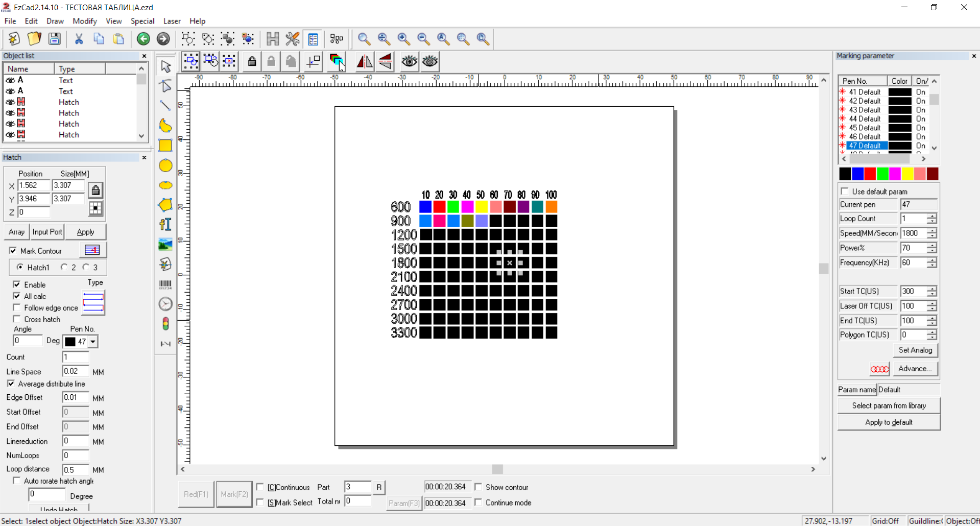Viewport: 980px width, 526px height.
Task: Open the Special menu
Action: pyautogui.click(x=142, y=21)
